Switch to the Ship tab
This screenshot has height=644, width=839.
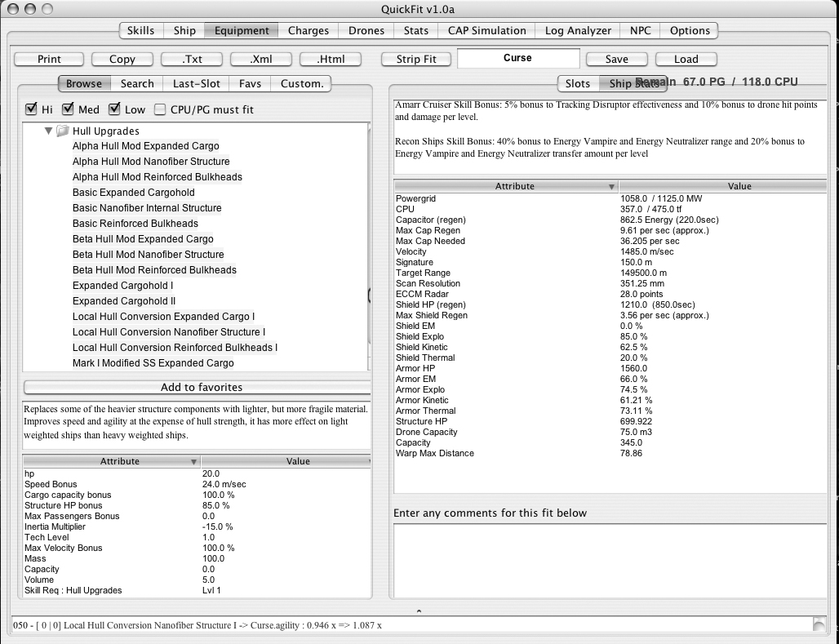coord(184,30)
